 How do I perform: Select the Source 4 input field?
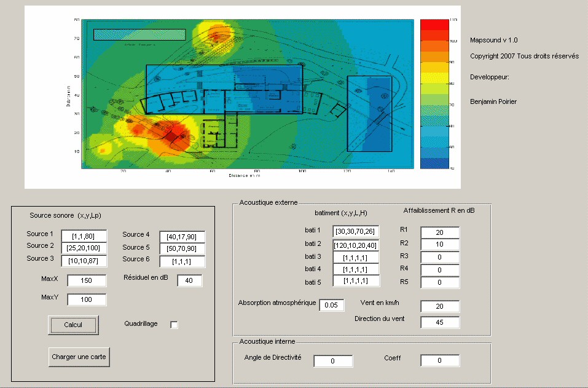[x=182, y=237]
